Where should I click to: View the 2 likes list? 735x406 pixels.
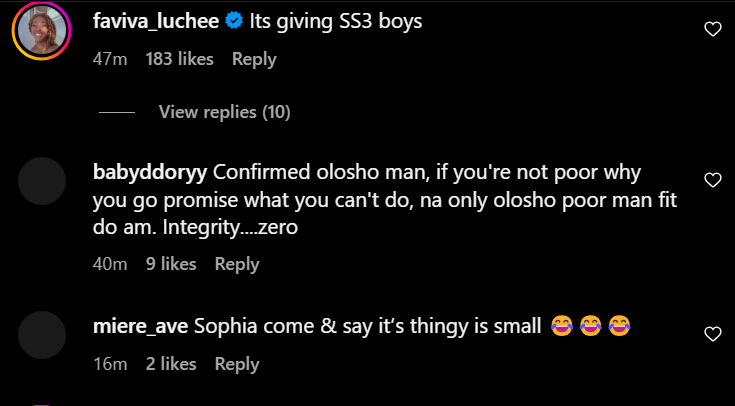click(x=171, y=364)
